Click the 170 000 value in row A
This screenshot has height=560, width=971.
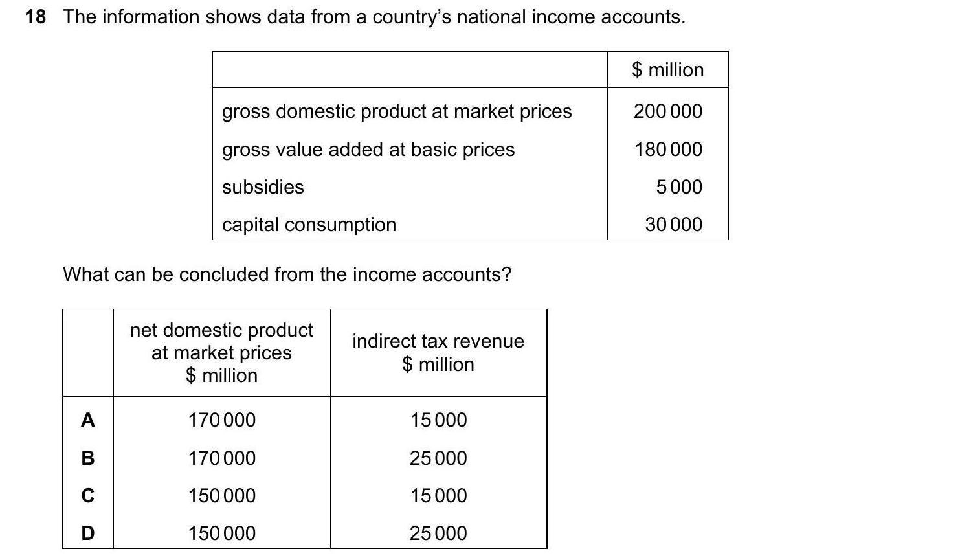click(221, 420)
